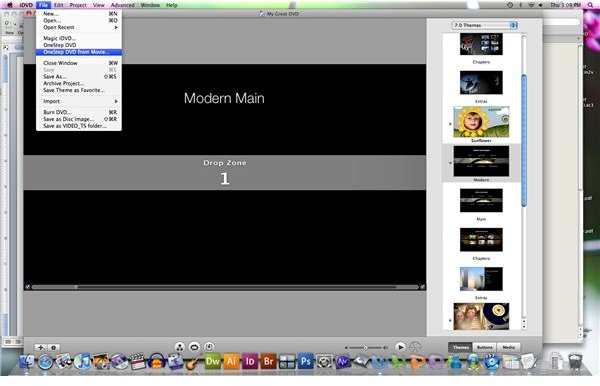Image resolution: width=600 pixels, height=386 pixels.
Task: Click the add (+) button in the bottom toolbar
Action: 40,347
